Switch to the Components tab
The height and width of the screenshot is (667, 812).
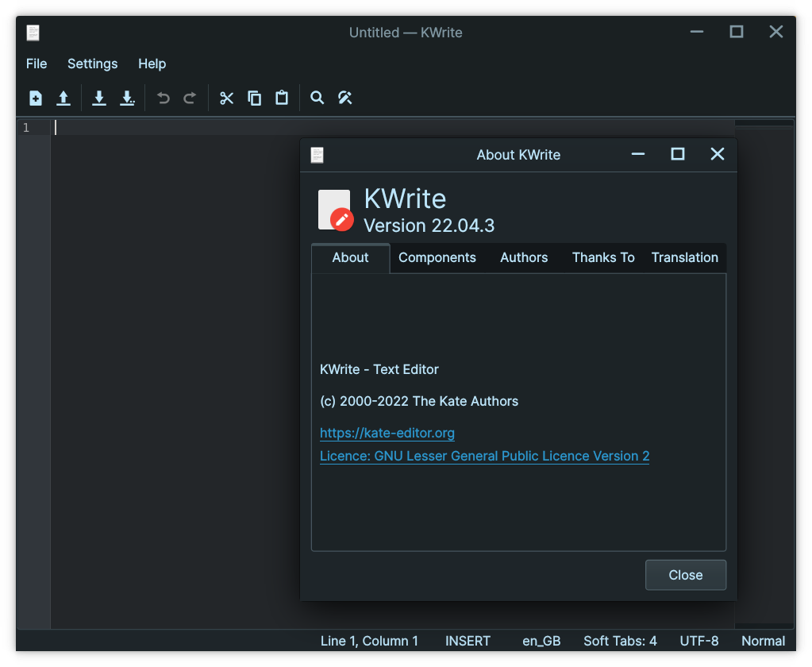click(x=437, y=258)
